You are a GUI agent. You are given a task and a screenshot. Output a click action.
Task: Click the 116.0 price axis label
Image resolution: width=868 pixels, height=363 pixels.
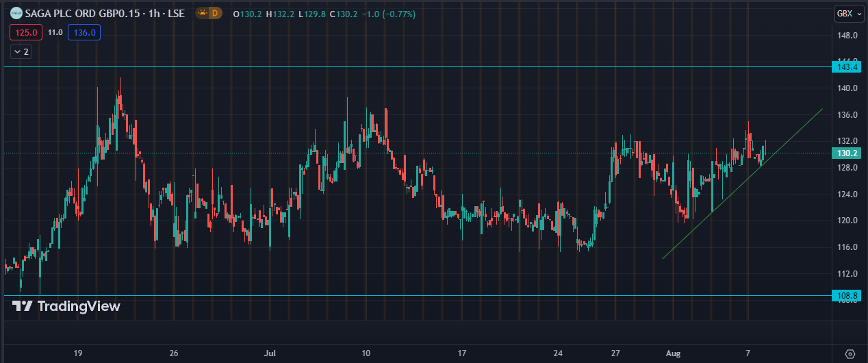click(x=847, y=247)
